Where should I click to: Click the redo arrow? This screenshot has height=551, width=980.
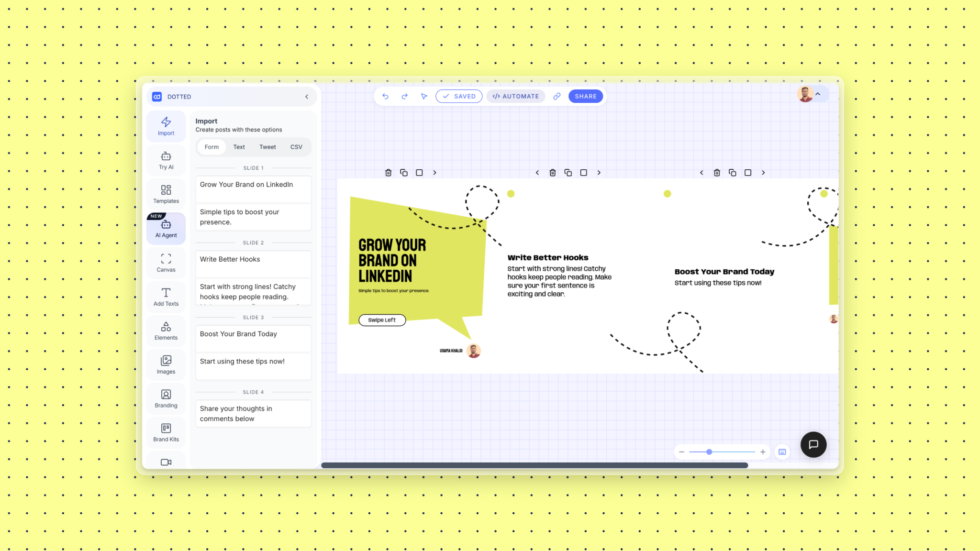(x=404, y=96)
